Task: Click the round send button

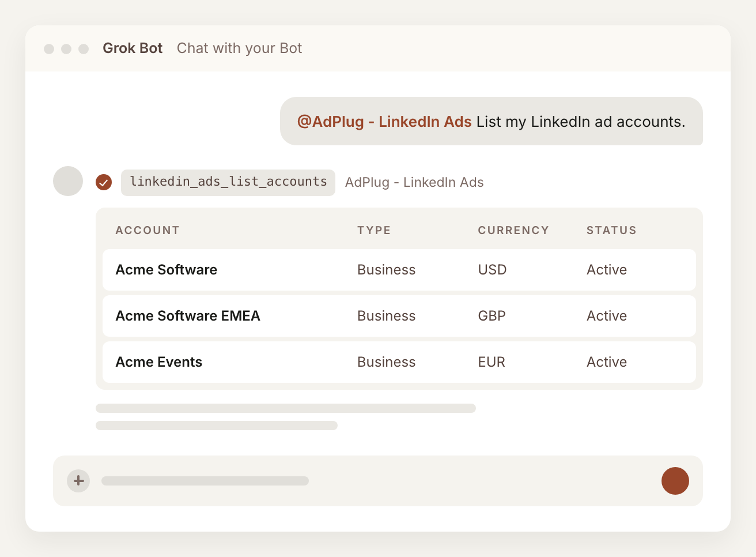Action: click(675, 481)
